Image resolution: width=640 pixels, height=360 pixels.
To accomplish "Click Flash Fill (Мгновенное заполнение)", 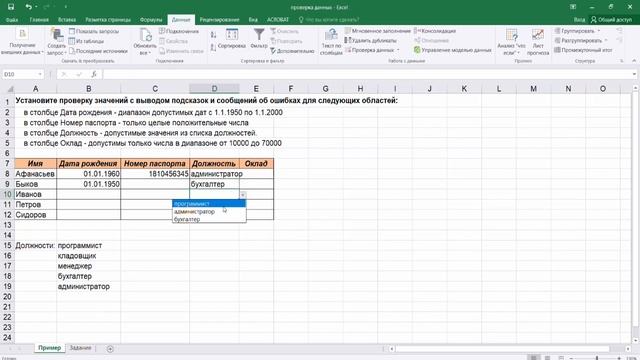I will tap(378, 31).
